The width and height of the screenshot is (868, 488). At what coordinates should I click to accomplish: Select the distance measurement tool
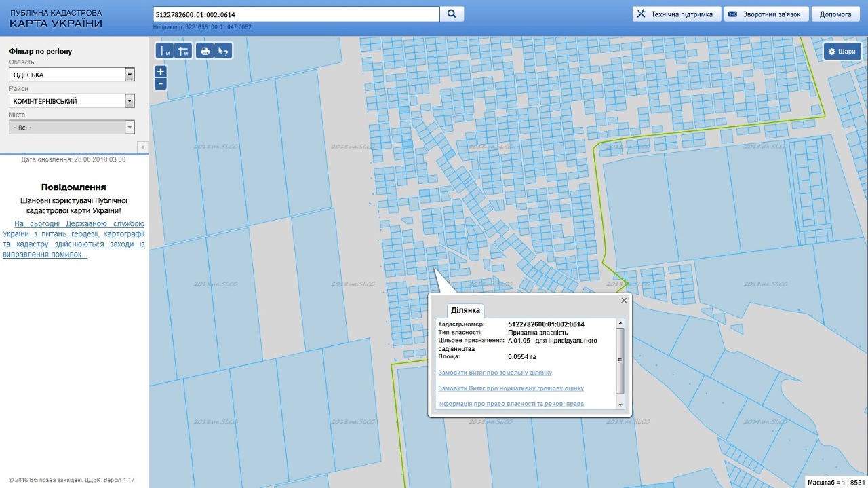[165, 51]
